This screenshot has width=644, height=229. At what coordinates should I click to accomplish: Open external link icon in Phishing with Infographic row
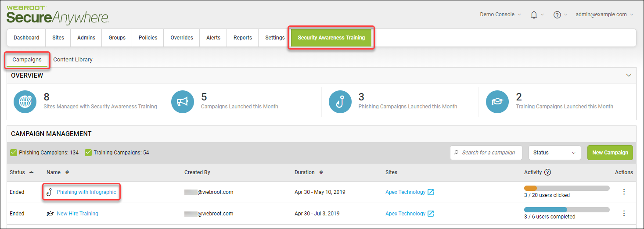(x=431, y=192)
